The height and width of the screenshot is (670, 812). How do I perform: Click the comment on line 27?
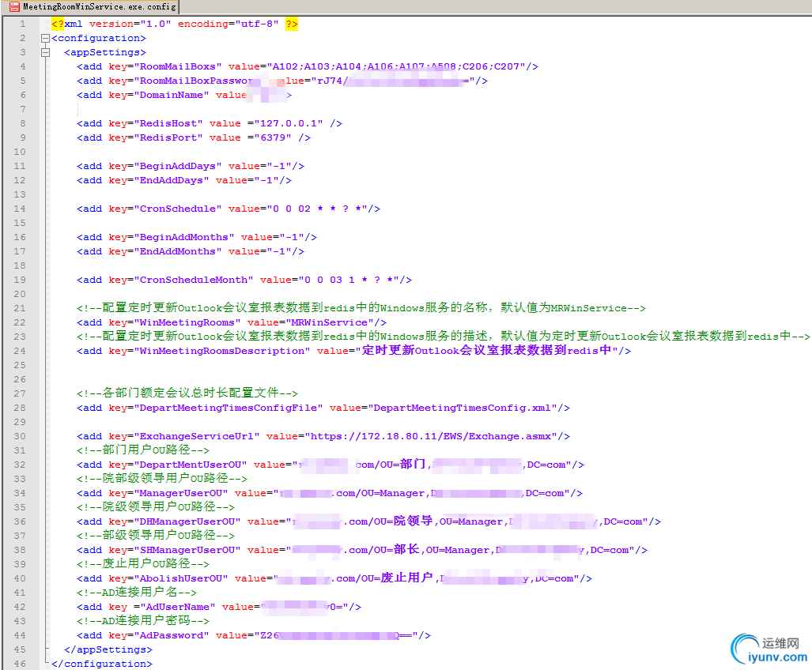click(187, 393)
